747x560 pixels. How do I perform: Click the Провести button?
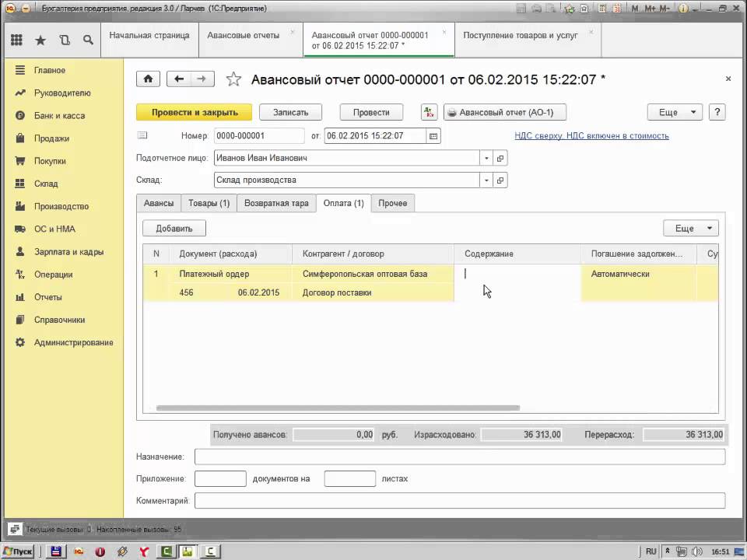371,112
